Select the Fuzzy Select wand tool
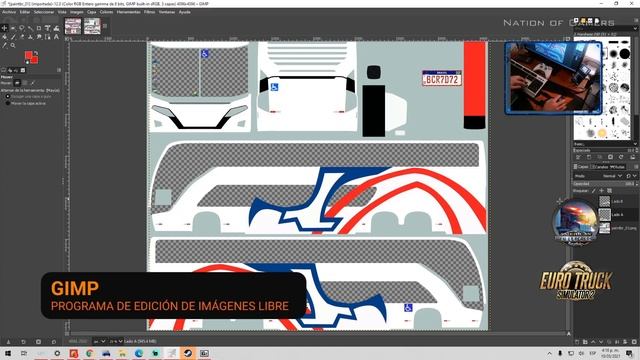This screenshot has width=640, height=360. click(30, 28)
